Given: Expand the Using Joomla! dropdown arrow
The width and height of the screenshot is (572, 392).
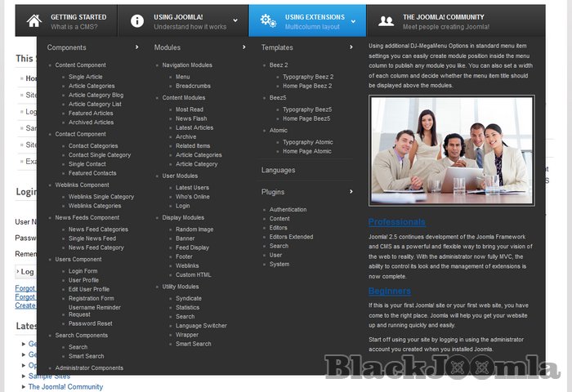Looking at the screenshot, I should point(235,21).
